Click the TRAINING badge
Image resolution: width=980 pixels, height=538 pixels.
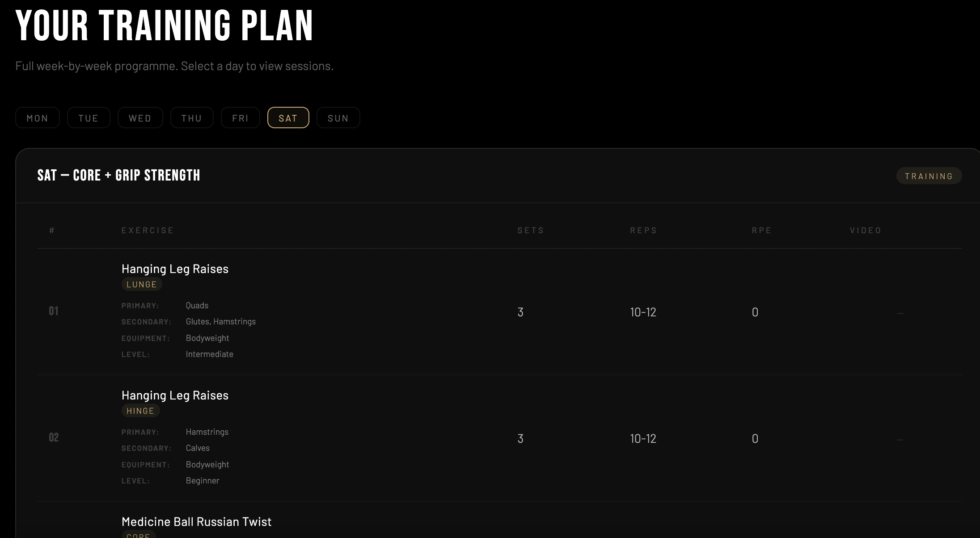[x=929, y=175]
